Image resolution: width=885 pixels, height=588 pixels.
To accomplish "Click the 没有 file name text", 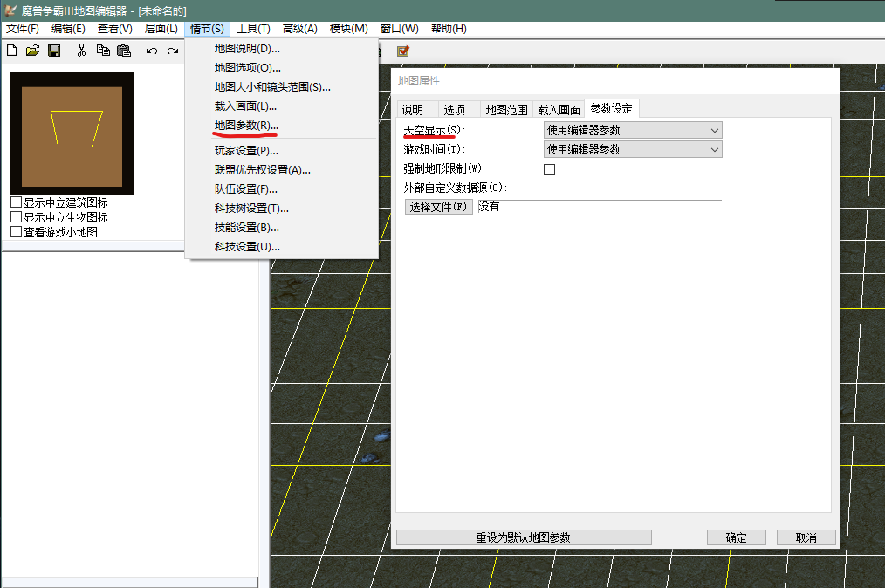I will [489, 207].
